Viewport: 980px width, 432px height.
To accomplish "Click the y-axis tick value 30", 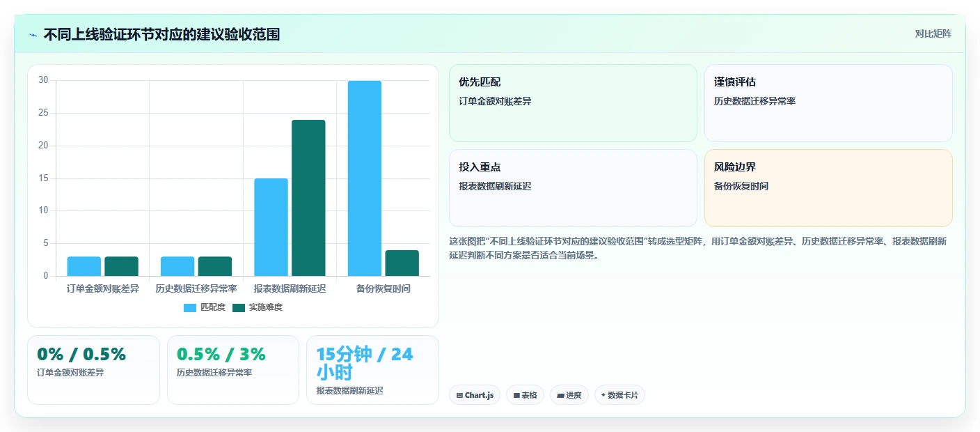I will coord(43,80).
